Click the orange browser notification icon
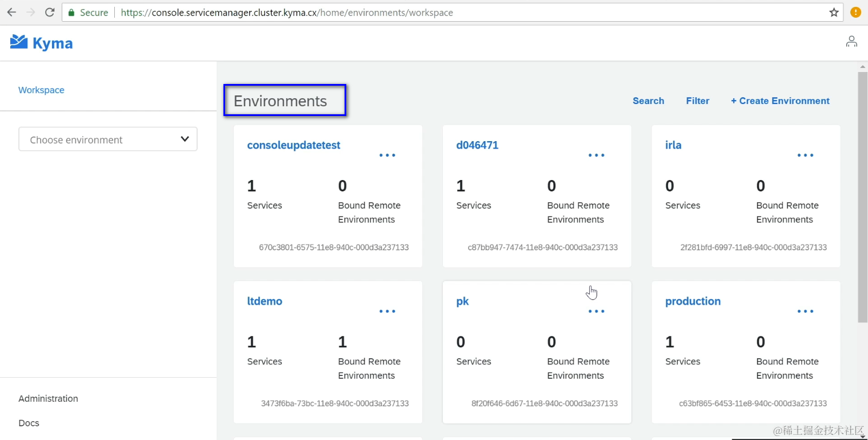868x440 pixels. pyautogui.click(x=855, y=13)
